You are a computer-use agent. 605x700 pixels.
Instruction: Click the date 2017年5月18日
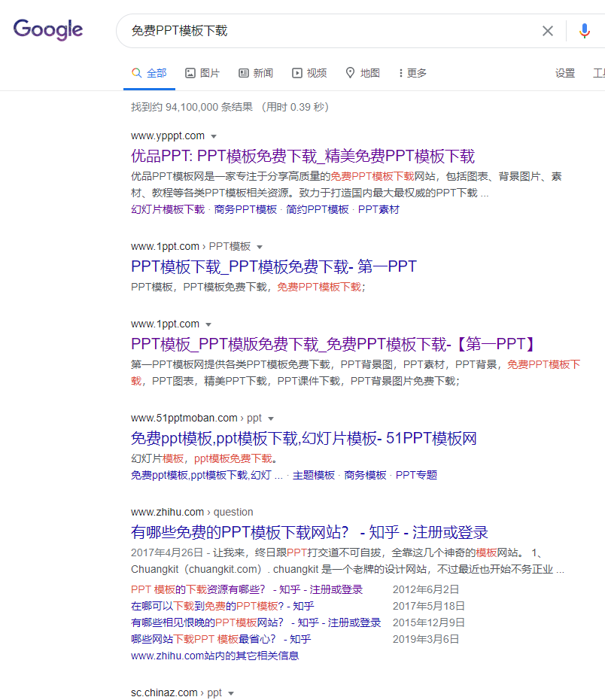click(x=429, y=606)
